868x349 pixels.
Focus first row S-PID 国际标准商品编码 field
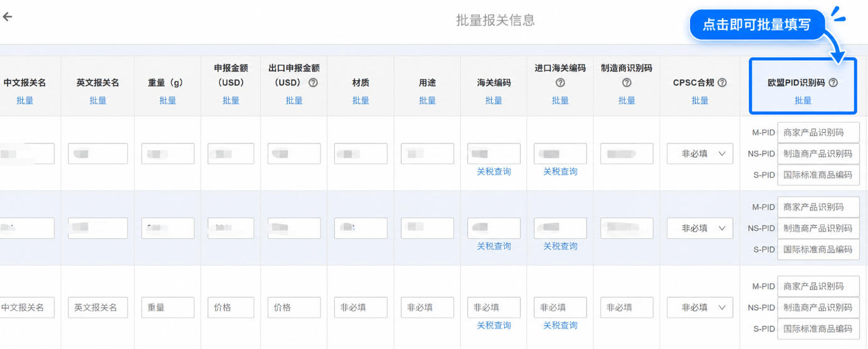tap(818, 175)
